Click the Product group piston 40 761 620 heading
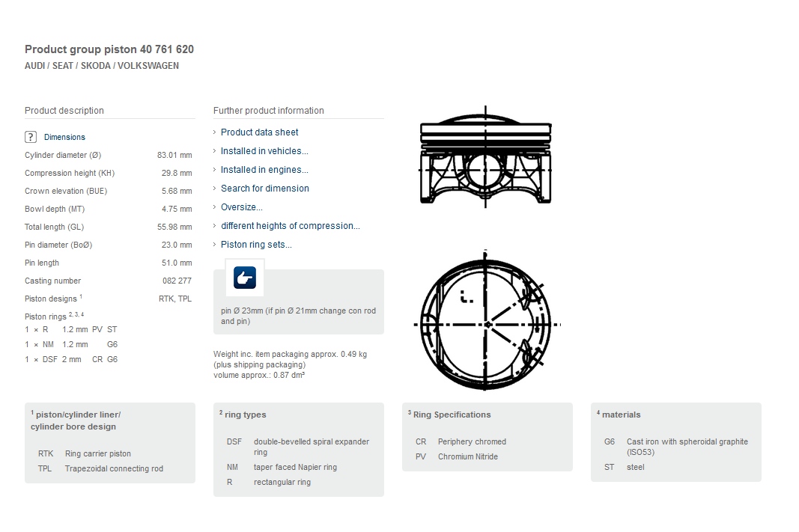 point(109,49)
